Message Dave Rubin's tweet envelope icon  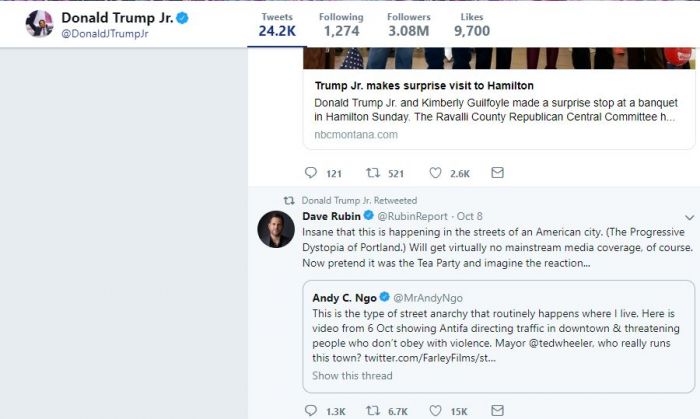[497, 410]
